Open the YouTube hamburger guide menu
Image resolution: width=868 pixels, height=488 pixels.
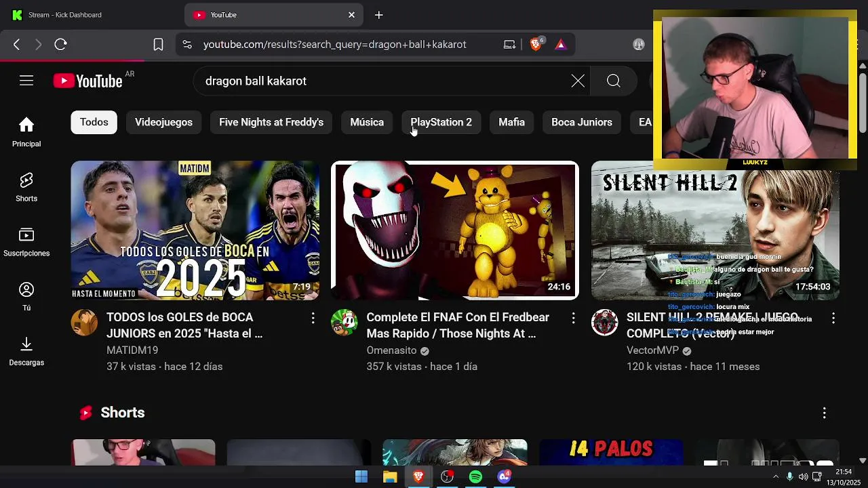26,81
